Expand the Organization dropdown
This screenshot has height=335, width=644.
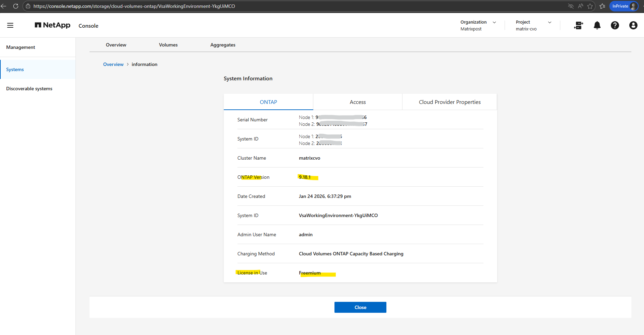[478, 25]
